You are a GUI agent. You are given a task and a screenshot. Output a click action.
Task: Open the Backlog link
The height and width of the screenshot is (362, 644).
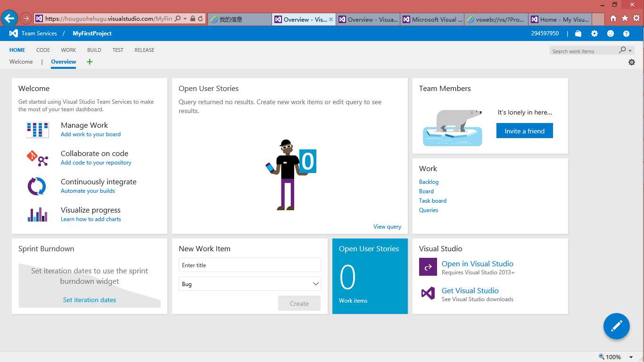coord(429,182)
